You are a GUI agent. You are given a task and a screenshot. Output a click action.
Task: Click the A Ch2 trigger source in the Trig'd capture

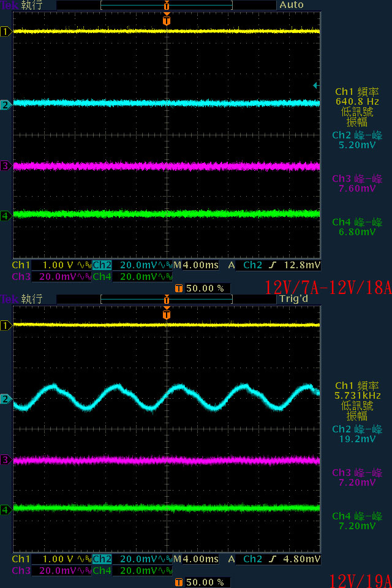[x=245, y=559]
